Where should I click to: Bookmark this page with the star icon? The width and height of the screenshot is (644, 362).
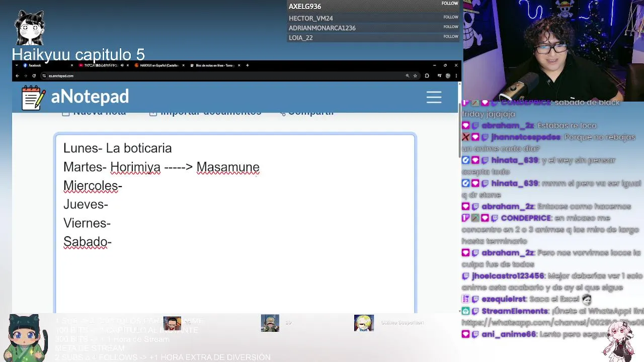tap(415, 76)
